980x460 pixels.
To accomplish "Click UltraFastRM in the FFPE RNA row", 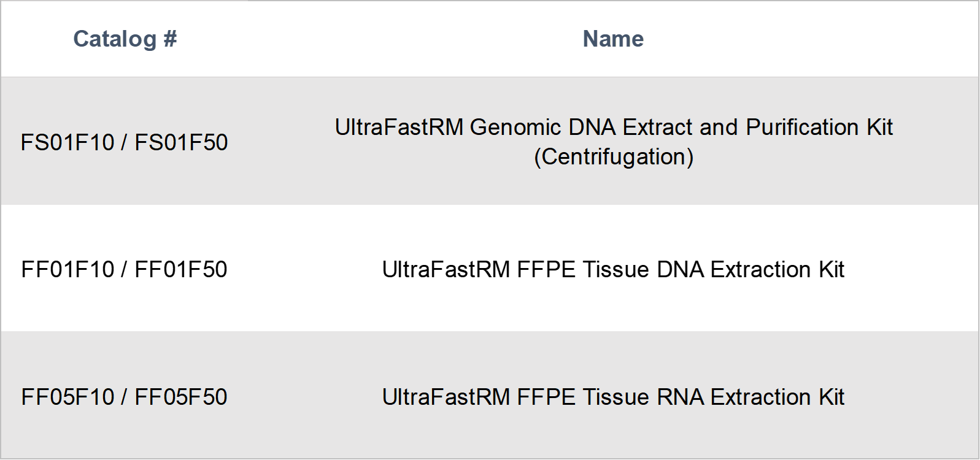I will (446, 397).
